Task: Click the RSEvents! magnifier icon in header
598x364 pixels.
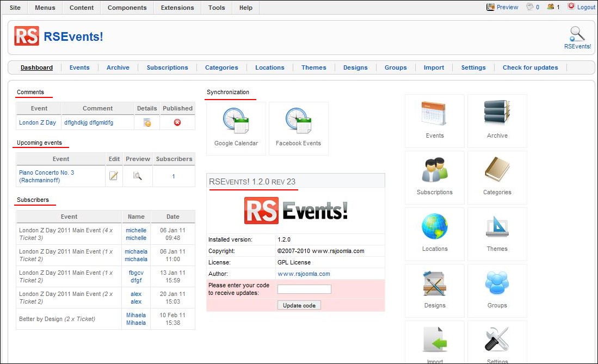Action: coord(577,34)
